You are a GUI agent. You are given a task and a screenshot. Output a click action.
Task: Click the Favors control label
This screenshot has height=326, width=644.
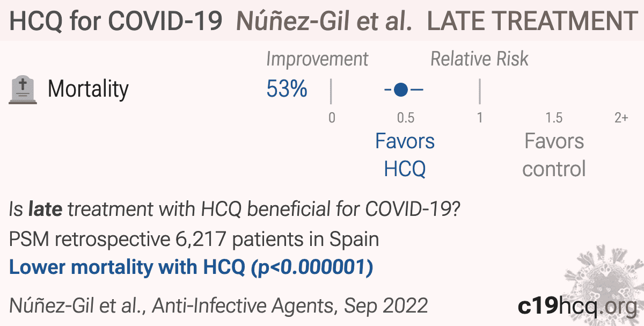(x=554, y=155)
